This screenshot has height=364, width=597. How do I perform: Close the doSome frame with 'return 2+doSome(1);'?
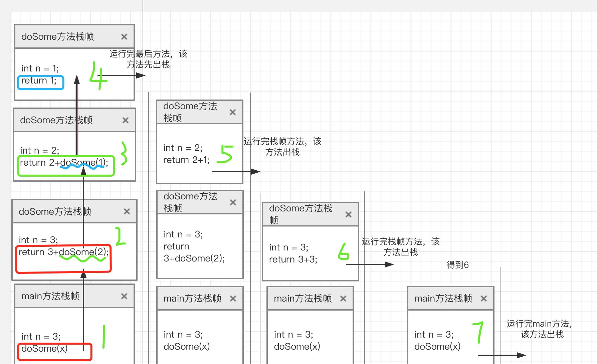pyautogui.click(x=126, y=120)
